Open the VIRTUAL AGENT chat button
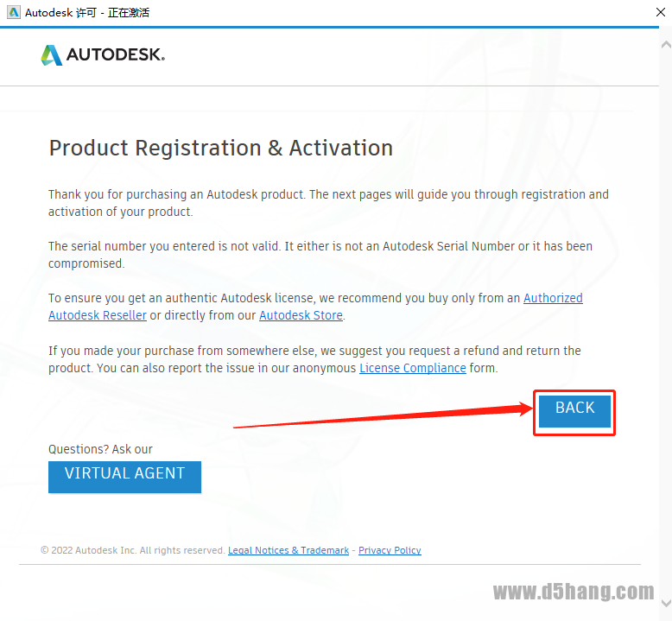Image resolution: width=672 pixels, height=621 pixels. [x=124, y=476]
